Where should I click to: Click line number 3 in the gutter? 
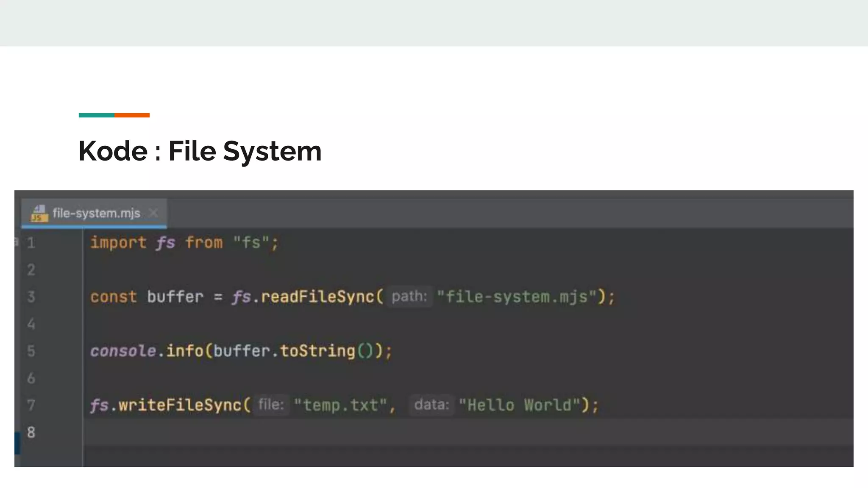(31, 297)
